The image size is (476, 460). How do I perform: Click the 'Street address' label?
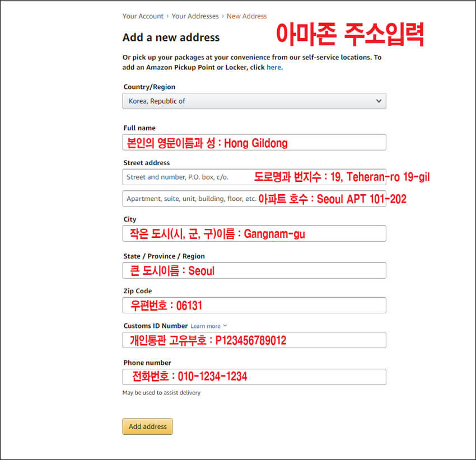(147, 163)
